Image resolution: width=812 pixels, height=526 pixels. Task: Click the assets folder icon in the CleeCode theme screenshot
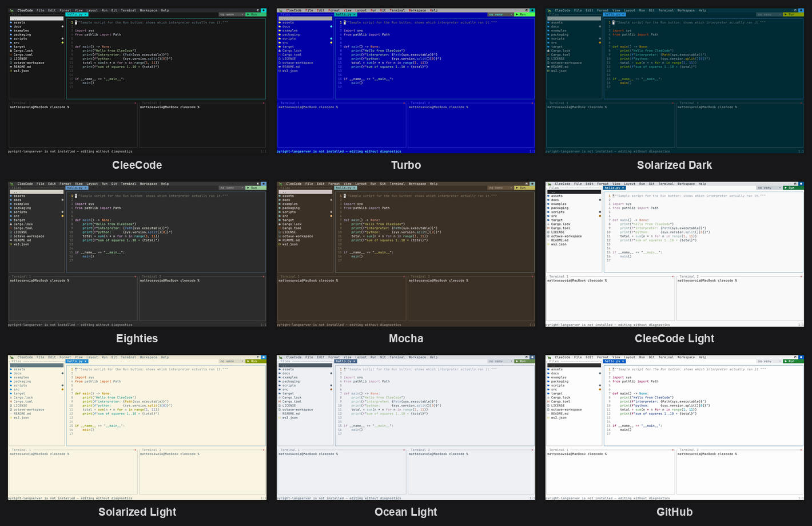11,23
